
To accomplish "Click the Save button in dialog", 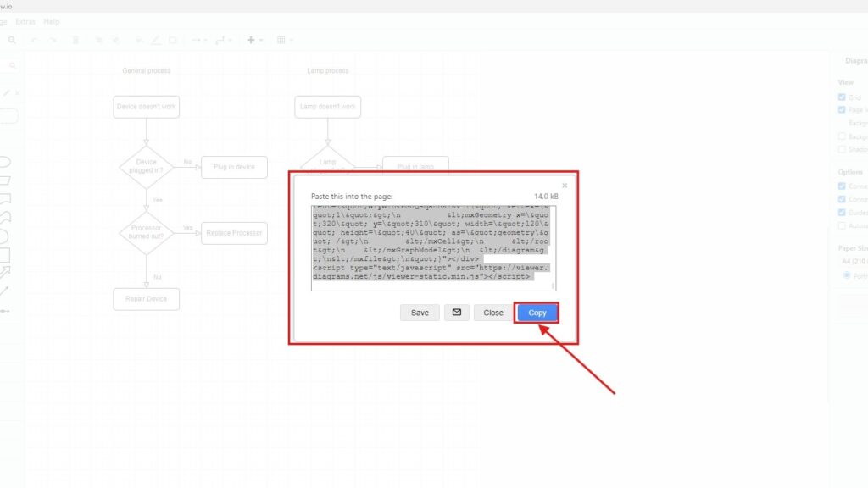I will pos(420,313).
